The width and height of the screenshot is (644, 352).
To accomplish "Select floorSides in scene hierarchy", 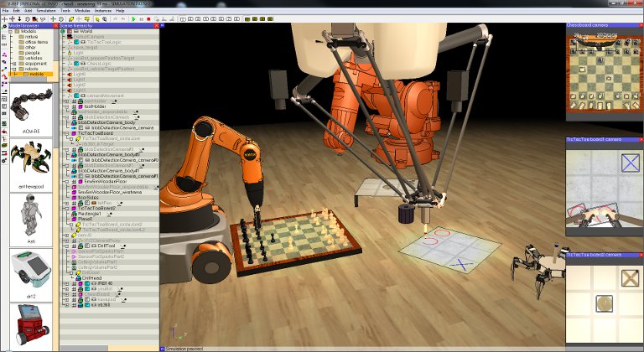I will click(88, 198).
